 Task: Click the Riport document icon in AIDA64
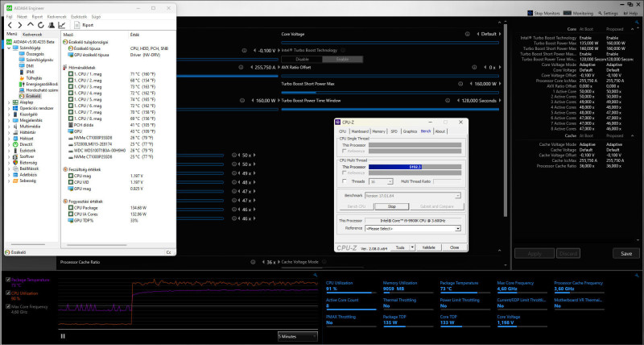[x=76, y=25]
